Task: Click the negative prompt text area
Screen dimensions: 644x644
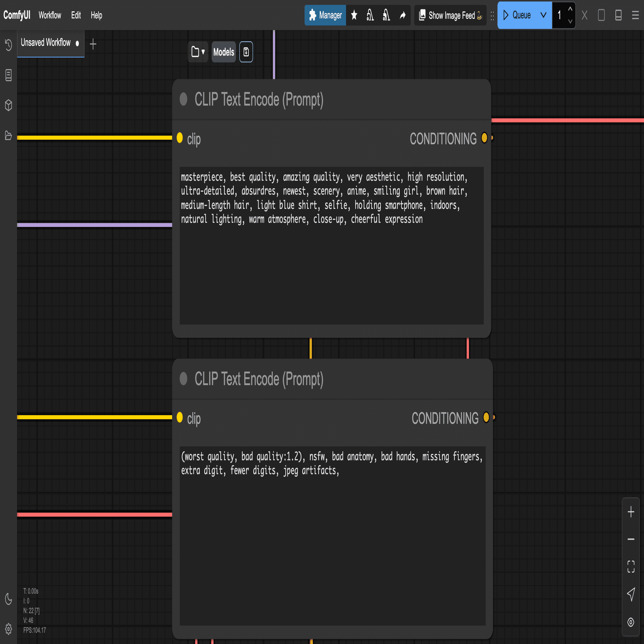Action: pos(333,536)
